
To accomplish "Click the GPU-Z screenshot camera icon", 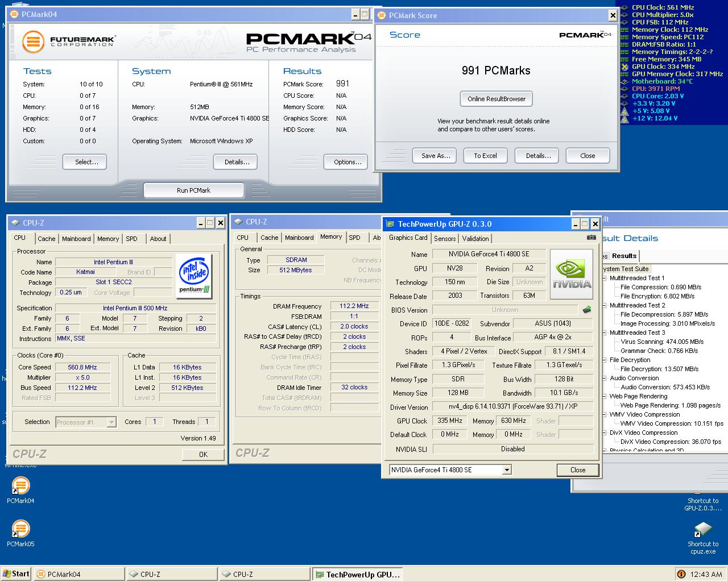I will tap(591, 238).
